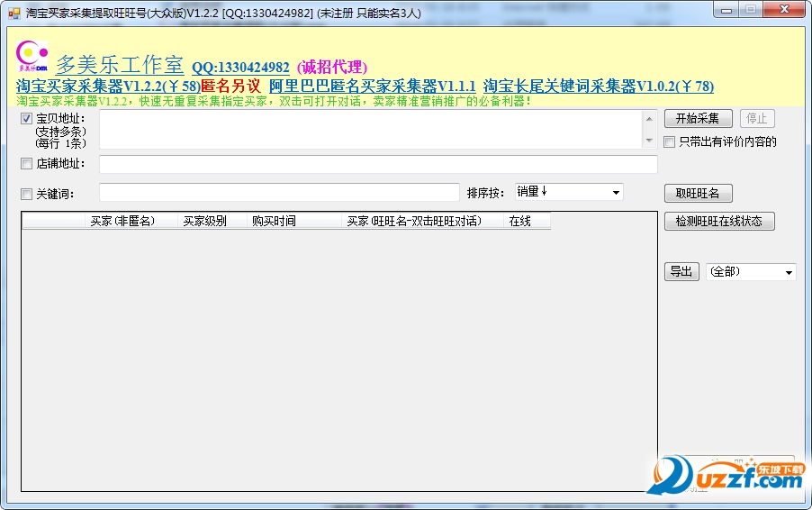The height and width of the screenshot is (510, 812).
Task: Open 阿里巴巴匿名买家采集器V1.1.1 link
Action: point(373,86)
